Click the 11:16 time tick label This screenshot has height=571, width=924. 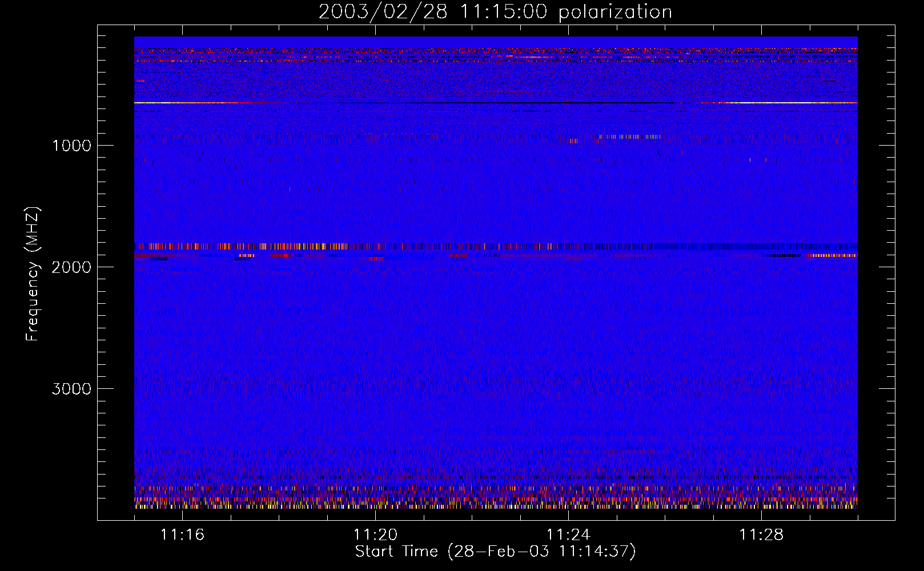pos(182,535)
